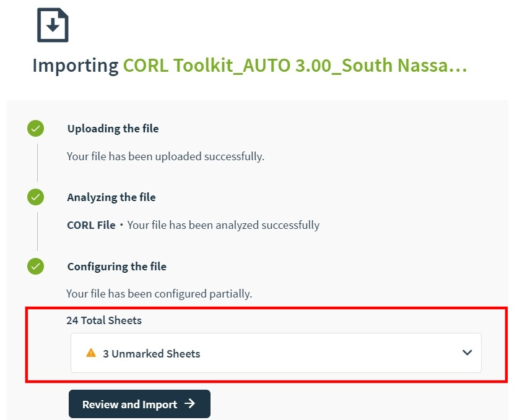Click the uploaded successfully message text
This screenshot has width=517, height=420.
pos(165,156)
